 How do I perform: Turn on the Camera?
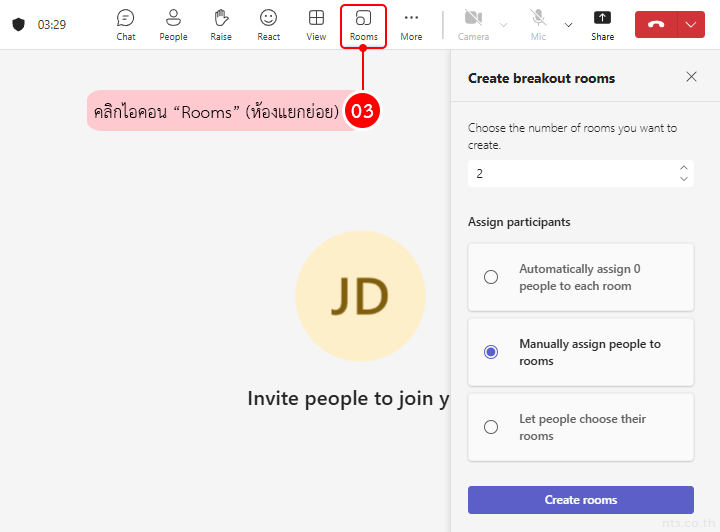pyautogui.click(x=473, y=25)
